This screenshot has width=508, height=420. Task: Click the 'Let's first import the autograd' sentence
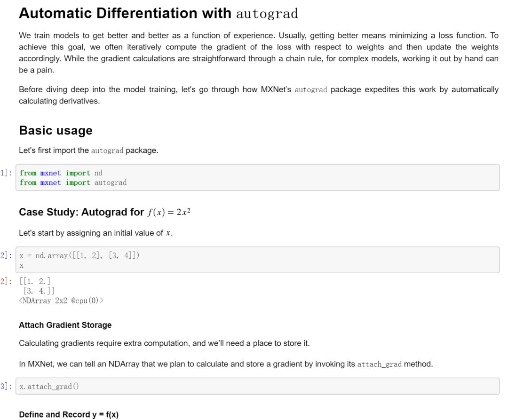pos(88,151)
